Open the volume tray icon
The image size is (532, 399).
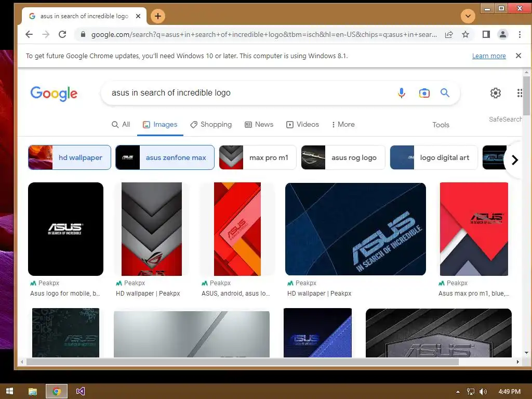coord(483,392)
